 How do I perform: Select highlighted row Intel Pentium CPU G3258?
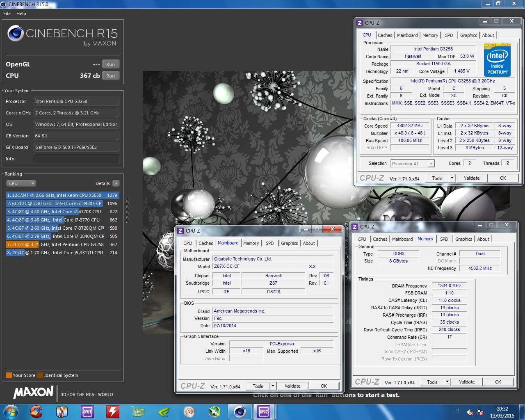62,244
